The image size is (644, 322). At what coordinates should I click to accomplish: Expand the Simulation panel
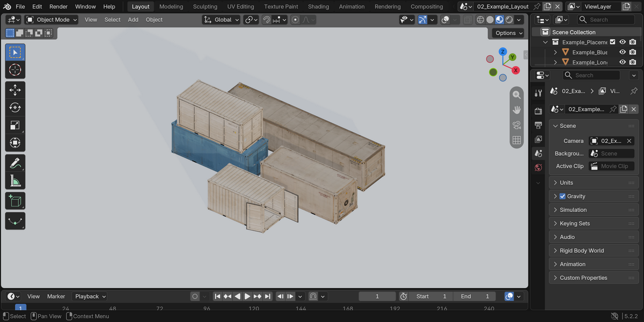594,210
